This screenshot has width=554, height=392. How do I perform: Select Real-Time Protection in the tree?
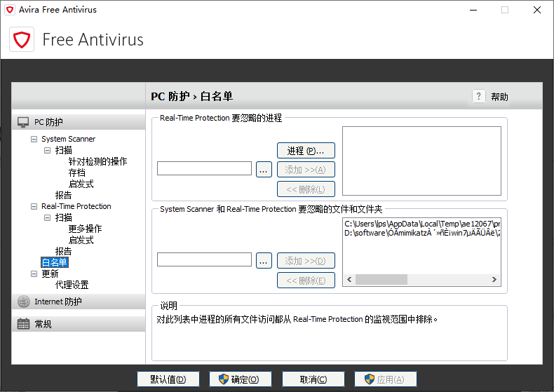pos(76,206)
